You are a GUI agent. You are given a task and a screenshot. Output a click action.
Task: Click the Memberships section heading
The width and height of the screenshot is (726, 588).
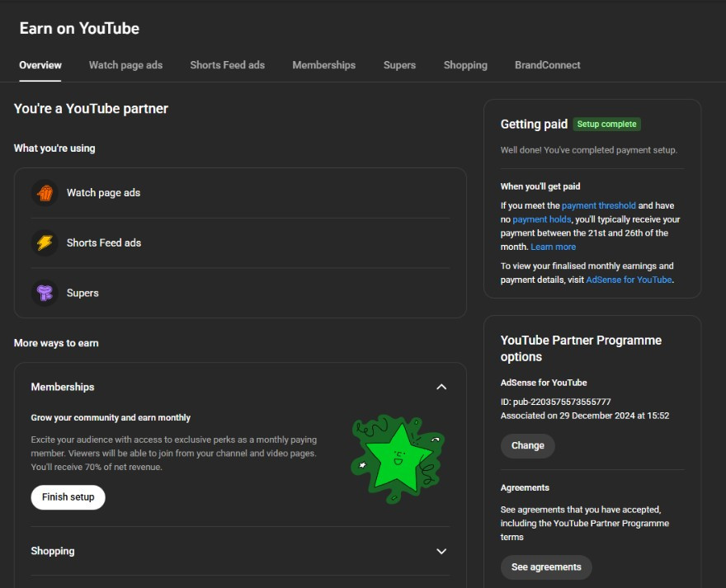tap(63, 387)
